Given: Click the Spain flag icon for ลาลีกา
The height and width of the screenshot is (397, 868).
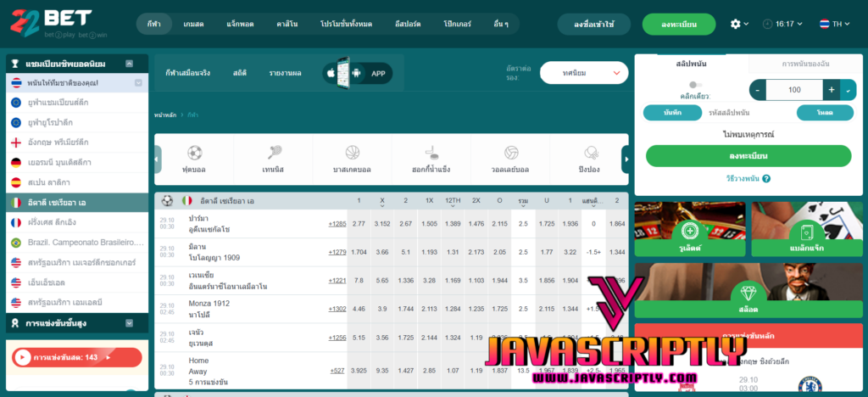Looking at the screenshot, I should (x=16, y=182).
